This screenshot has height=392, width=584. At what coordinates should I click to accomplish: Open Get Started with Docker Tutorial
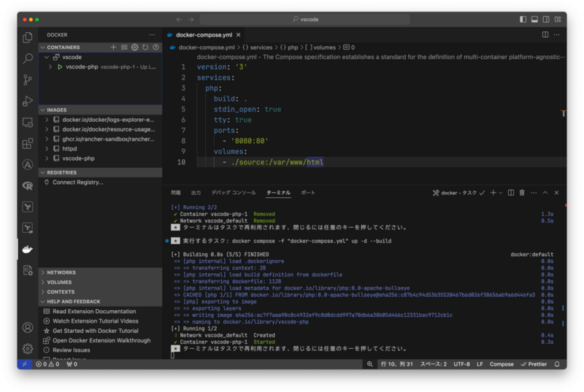(x=96, y=331)
